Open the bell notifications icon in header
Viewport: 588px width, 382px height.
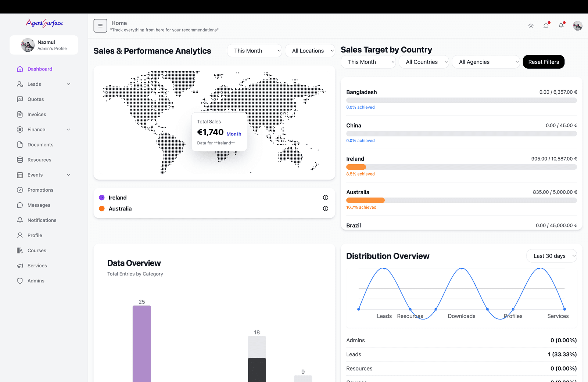point(561,26)
